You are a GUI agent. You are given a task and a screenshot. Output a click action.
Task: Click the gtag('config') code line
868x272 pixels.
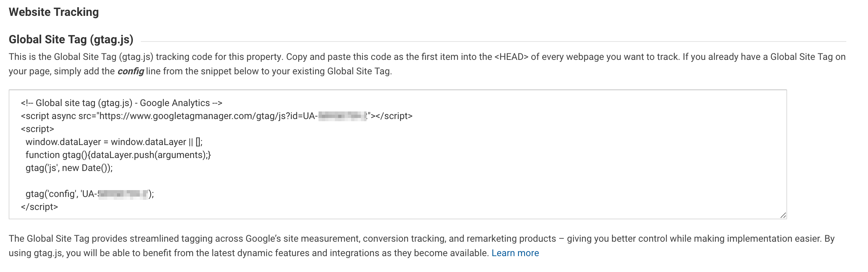[90, 194]
